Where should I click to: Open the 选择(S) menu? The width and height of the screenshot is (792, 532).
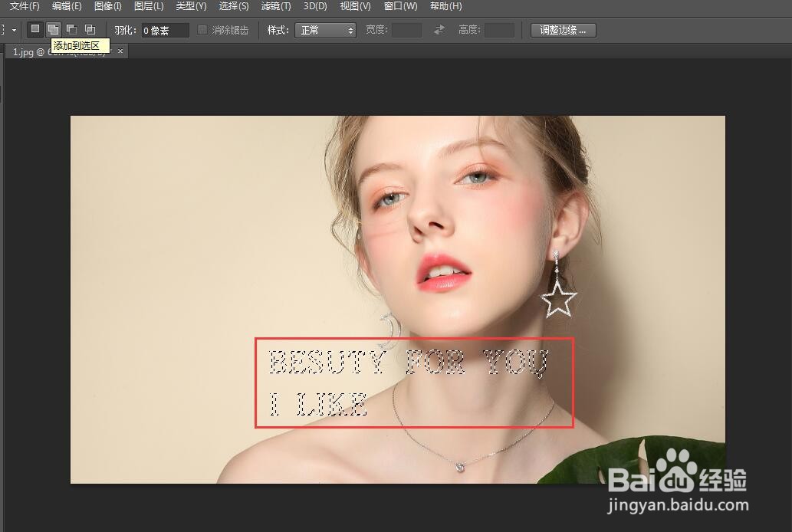pyautogui.click(x=233, y=6)
